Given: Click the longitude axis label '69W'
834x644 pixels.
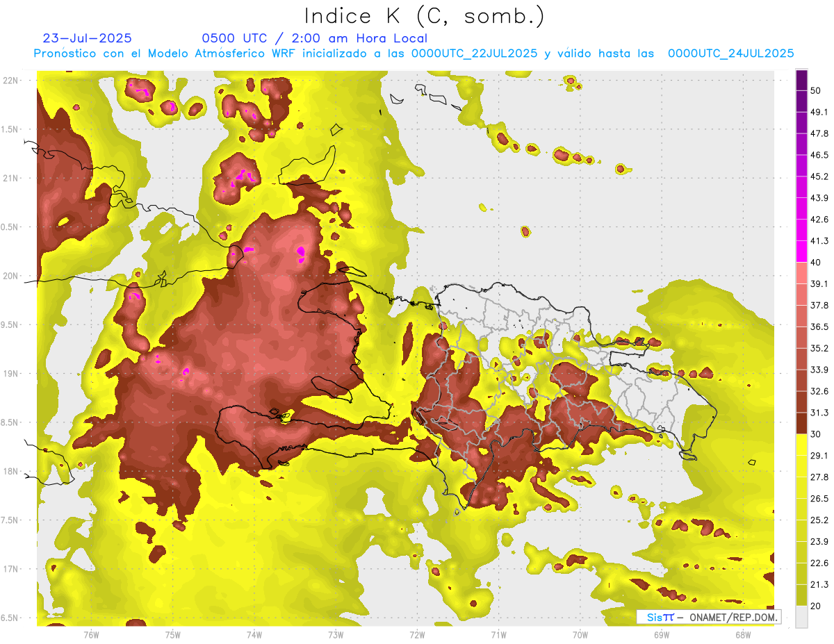Looking at the screenshot, I should 662,635.
